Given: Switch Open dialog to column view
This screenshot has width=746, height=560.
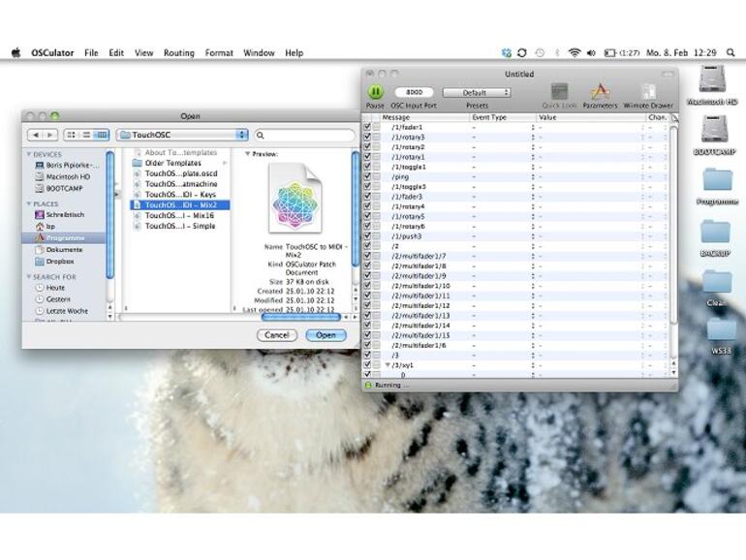Looking at the screenshot, I should pos(102,135).
